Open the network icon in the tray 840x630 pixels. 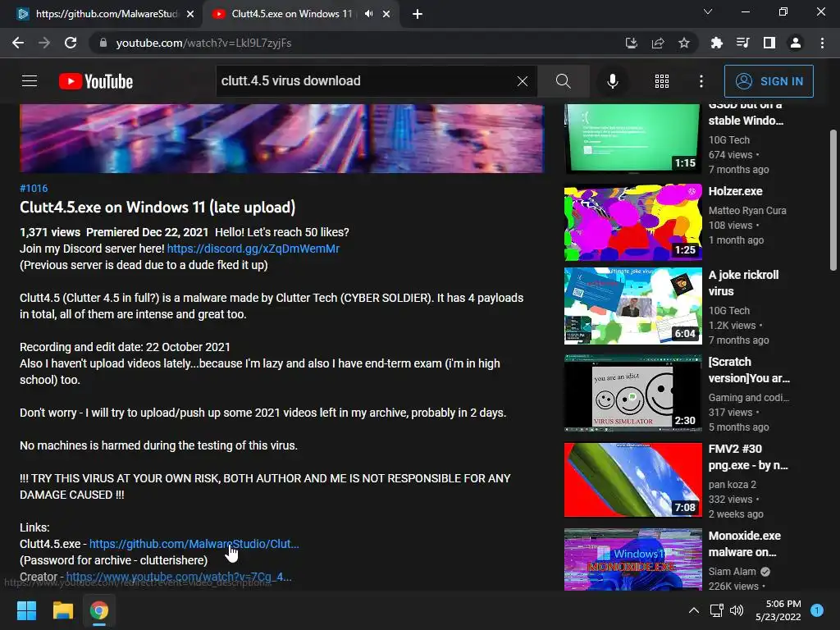(x=716, y=610)
